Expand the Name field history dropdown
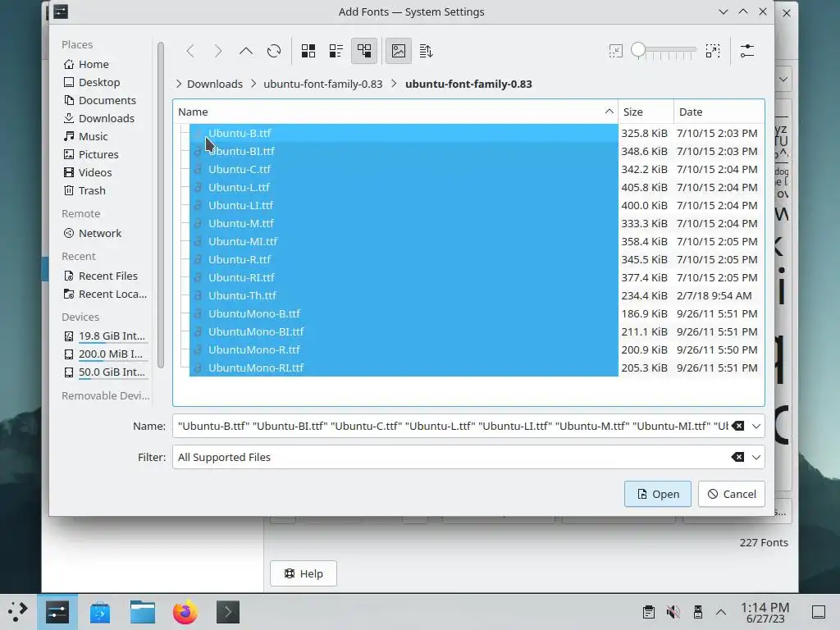Screen dimensions: 840x630 [756, 427]
